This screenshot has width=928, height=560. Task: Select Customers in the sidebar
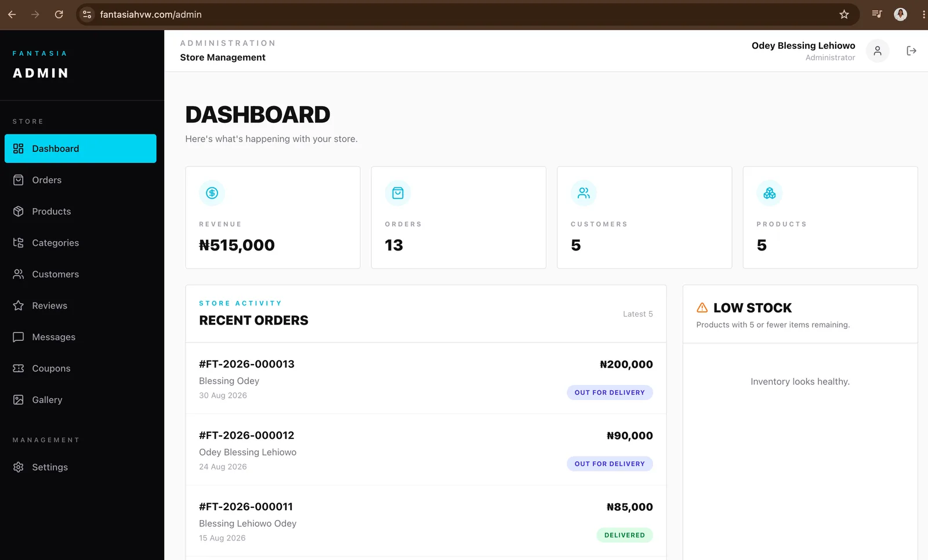(81, 274)
